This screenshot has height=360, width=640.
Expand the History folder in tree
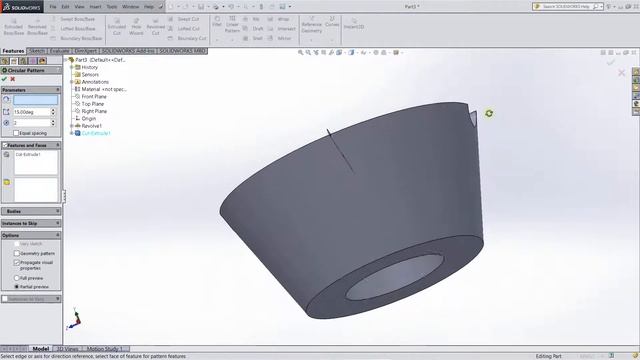[x=71, y=67]
